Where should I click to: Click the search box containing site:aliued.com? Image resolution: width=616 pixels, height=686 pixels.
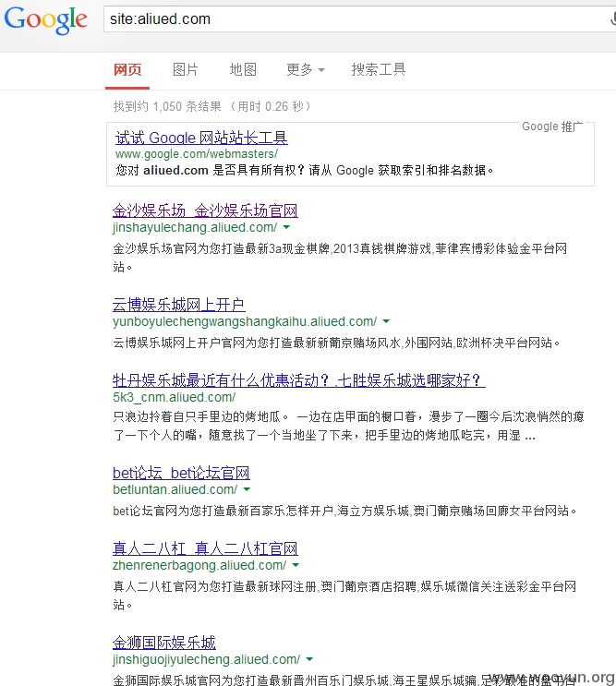point(359,19)
